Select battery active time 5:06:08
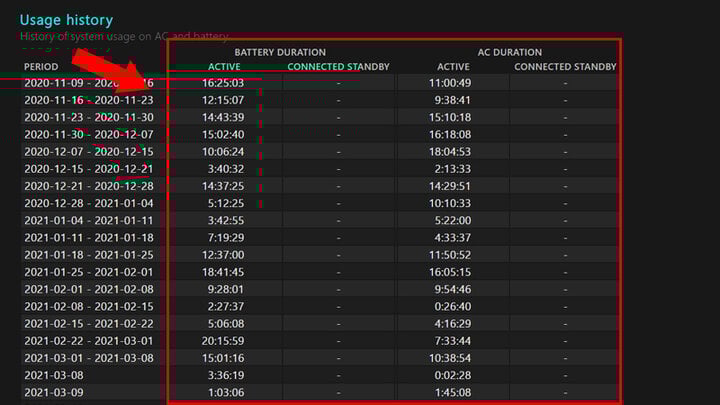 pyautogui.click(x=226, y=324)
